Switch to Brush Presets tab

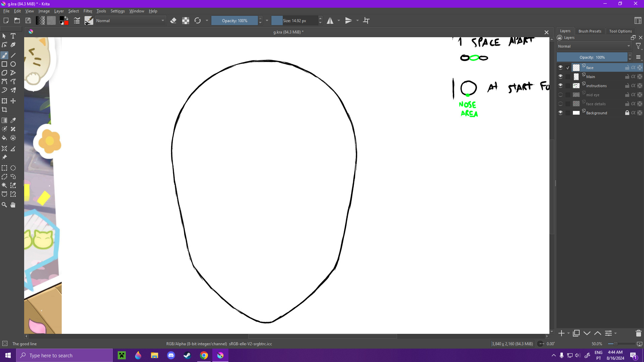590,31
